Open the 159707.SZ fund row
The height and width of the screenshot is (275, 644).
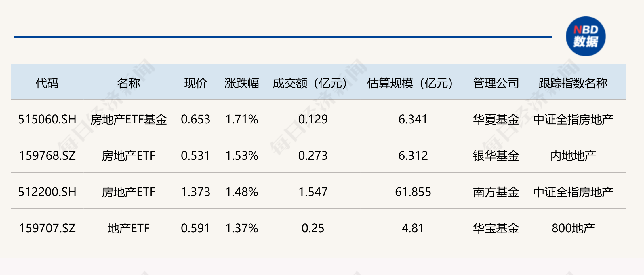point(47,228)
